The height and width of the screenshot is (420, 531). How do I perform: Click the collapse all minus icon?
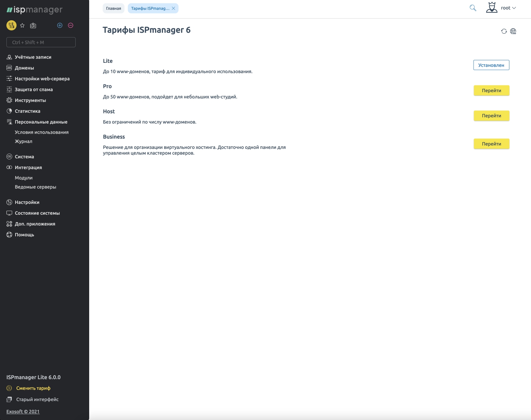[x=71, y=25]
